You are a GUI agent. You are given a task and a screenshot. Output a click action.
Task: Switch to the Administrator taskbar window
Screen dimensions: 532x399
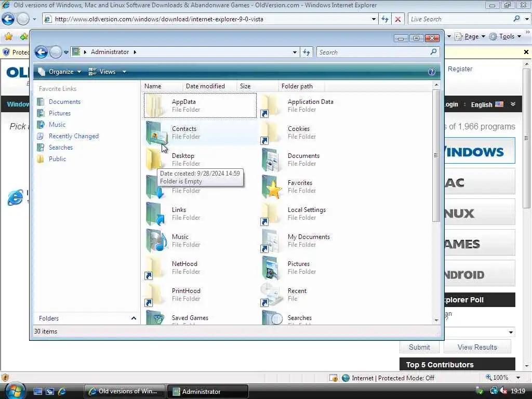(208, 392)
